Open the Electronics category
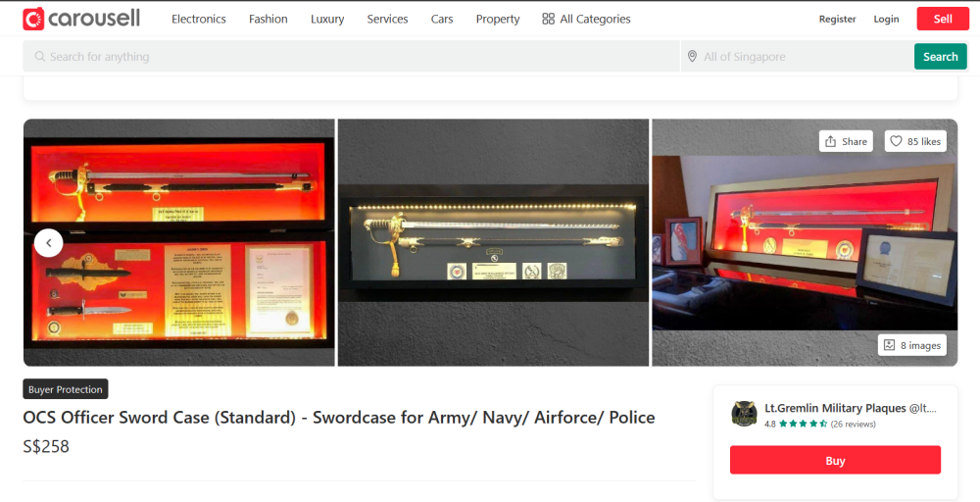Screen dimensions: 980x502 199,19
